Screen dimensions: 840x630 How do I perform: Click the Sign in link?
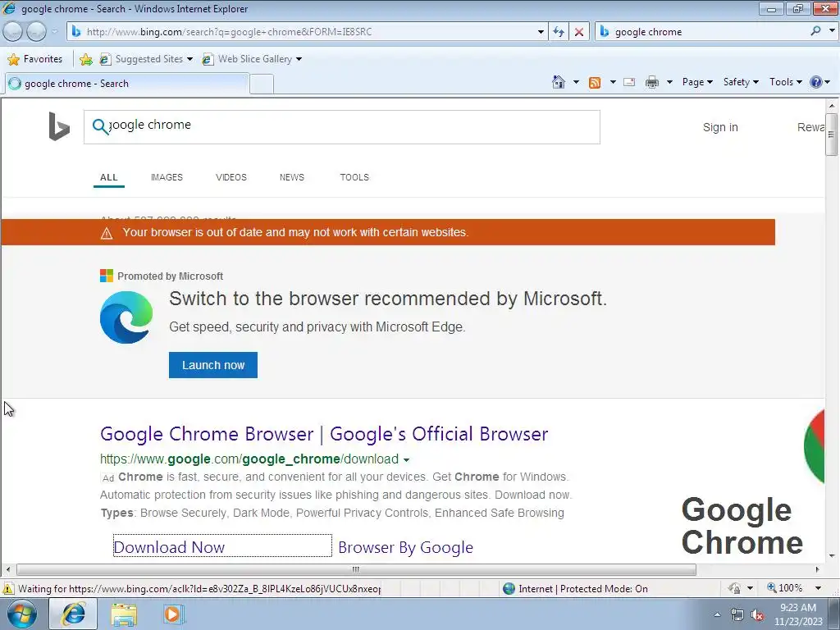(720, 127)
